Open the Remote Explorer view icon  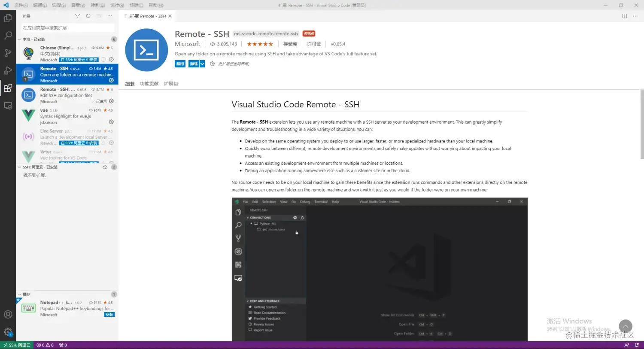(x=8, y=106)
